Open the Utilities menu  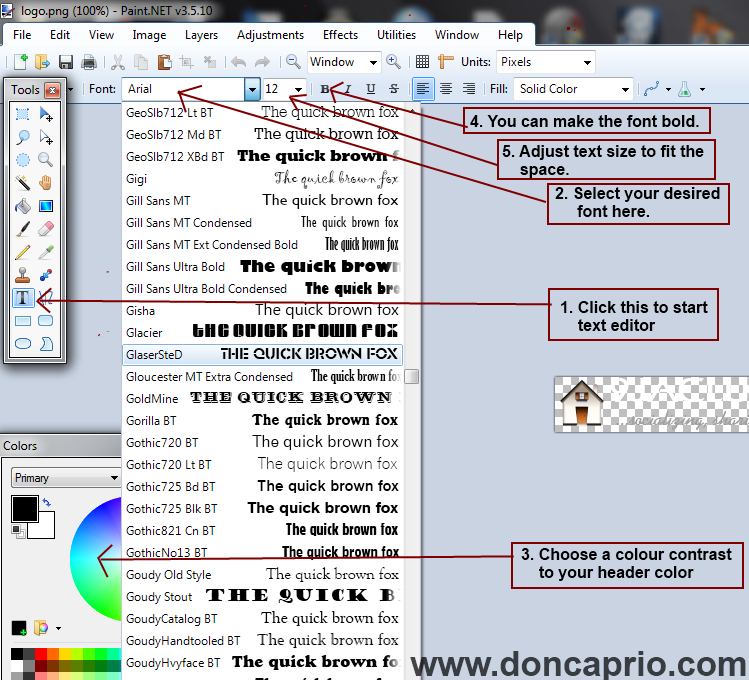pyautogui.click(x=396, y=35)
